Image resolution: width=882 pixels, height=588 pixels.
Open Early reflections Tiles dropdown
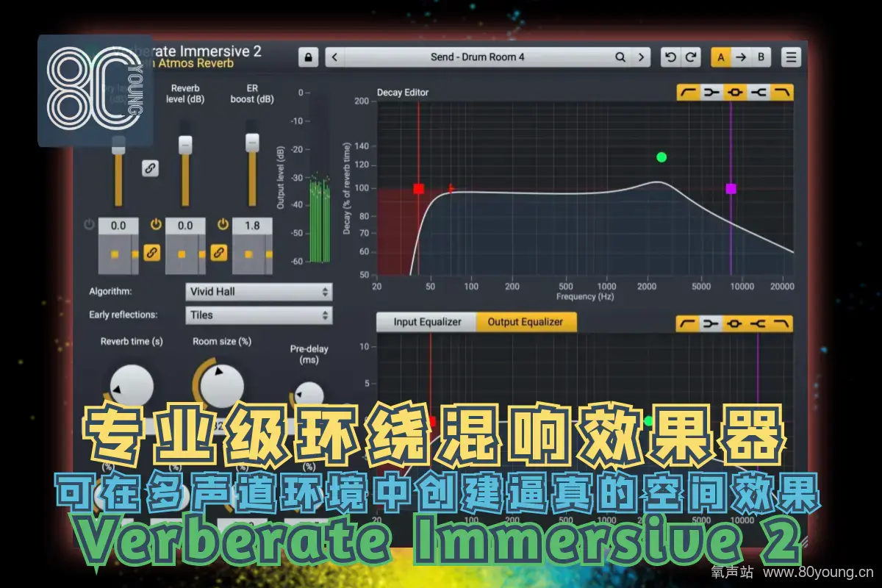pos(259,315)
